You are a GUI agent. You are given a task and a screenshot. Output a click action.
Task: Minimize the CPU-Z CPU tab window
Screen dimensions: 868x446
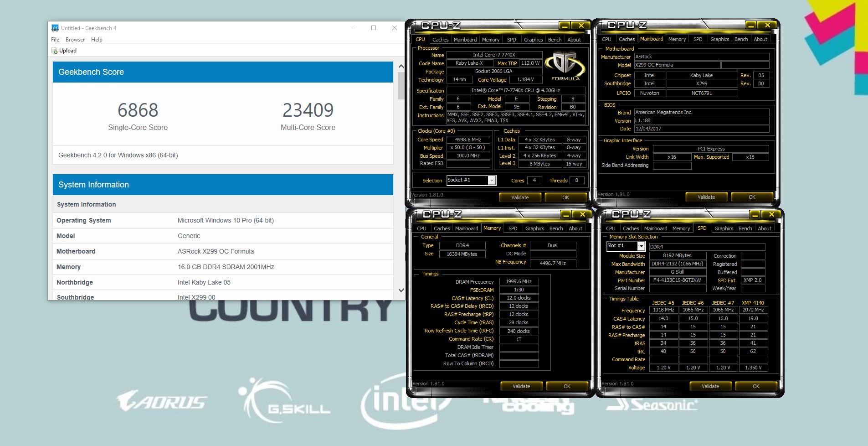coord(565,26)
